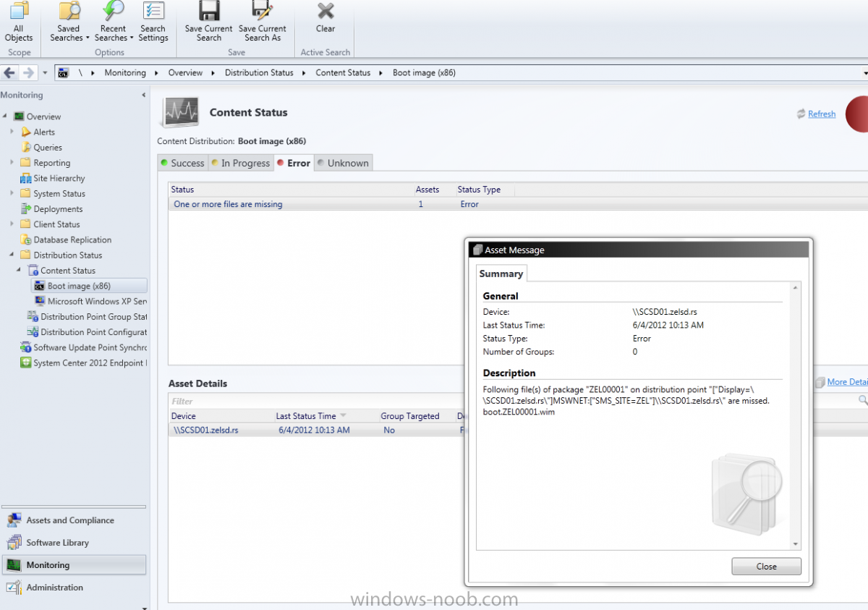This screenshot has width=868, height=610.
Task: Switch to the Error tab
Action: (x=294, y=163)
